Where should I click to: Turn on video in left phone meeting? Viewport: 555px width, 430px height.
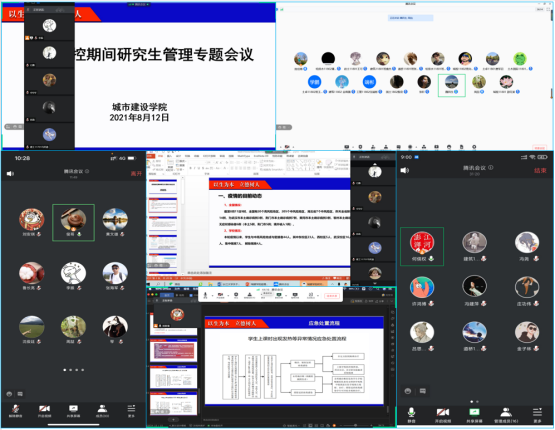click(x=45, y=411)
